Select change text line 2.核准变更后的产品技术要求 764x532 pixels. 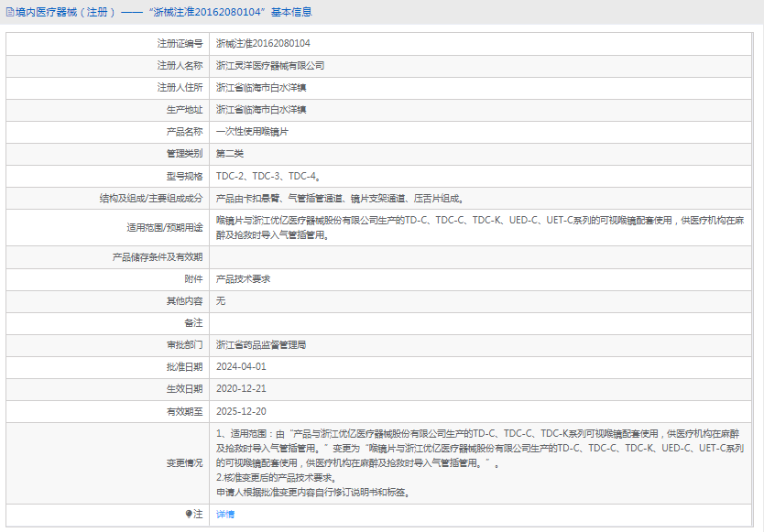(276, 477)
